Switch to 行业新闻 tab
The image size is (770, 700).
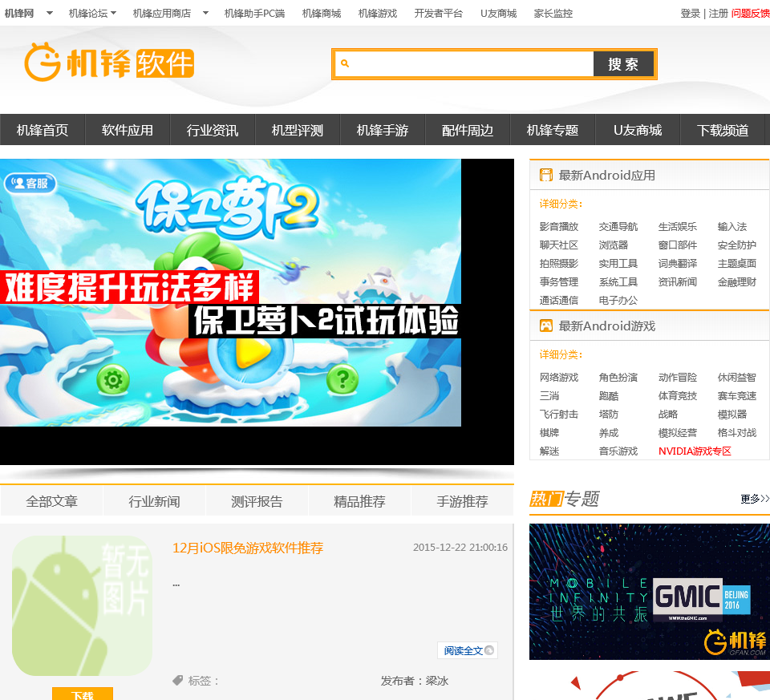pyautogui.click(x=154, y=500)
